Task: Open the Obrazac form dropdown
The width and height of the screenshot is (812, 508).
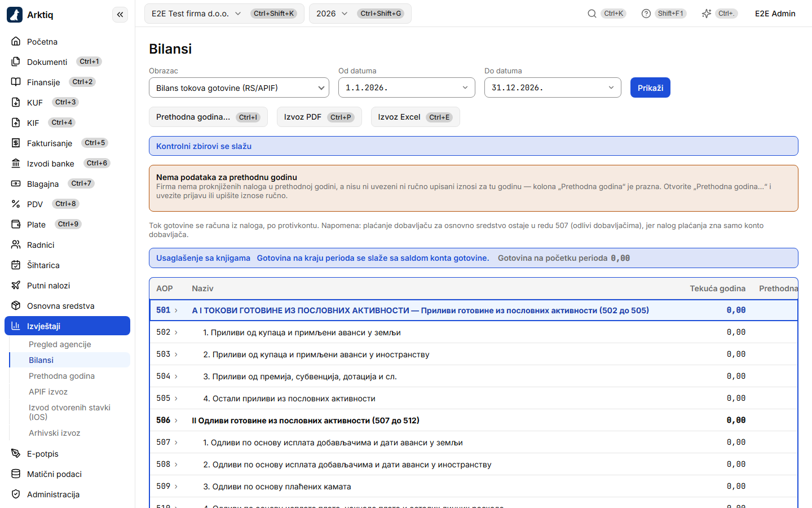Action: pos(239,87)
